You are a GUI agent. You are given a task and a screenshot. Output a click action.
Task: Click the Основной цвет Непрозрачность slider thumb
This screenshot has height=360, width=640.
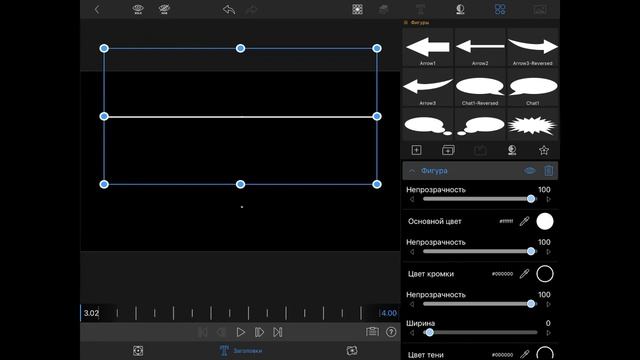pos(531,251)
